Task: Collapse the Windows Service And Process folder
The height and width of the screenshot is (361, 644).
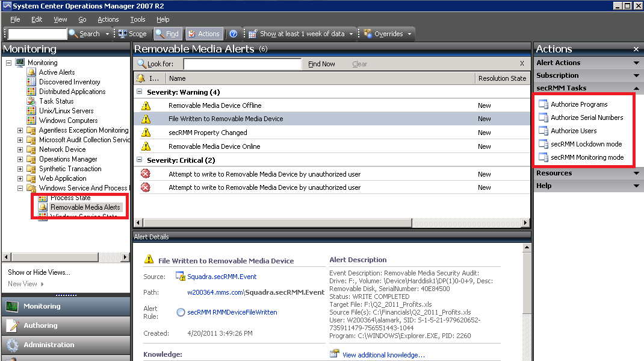Action: click(x=20, y=188)
